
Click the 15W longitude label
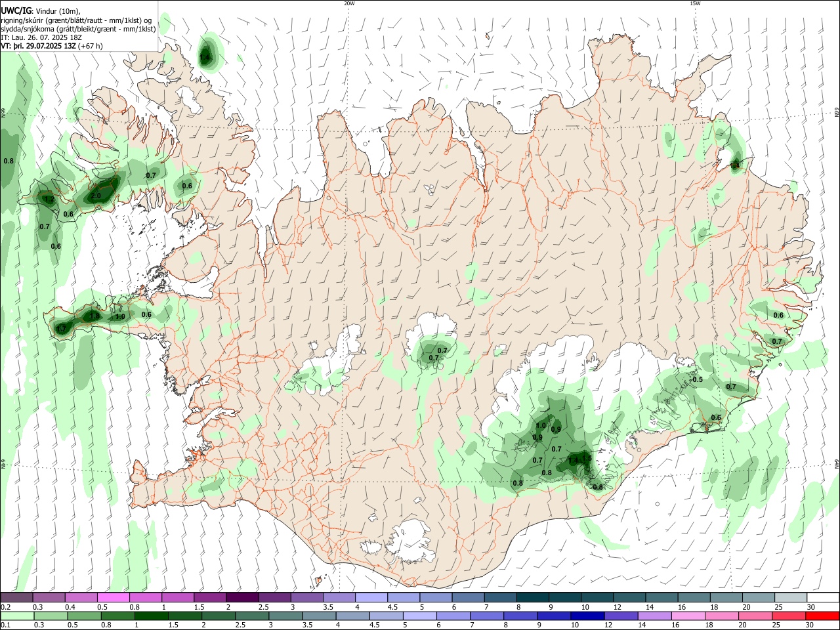[695, 3]
